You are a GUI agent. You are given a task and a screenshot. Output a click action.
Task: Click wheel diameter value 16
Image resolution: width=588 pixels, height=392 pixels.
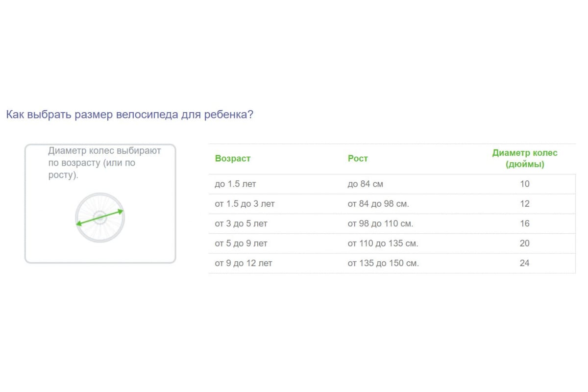point(525,223)
